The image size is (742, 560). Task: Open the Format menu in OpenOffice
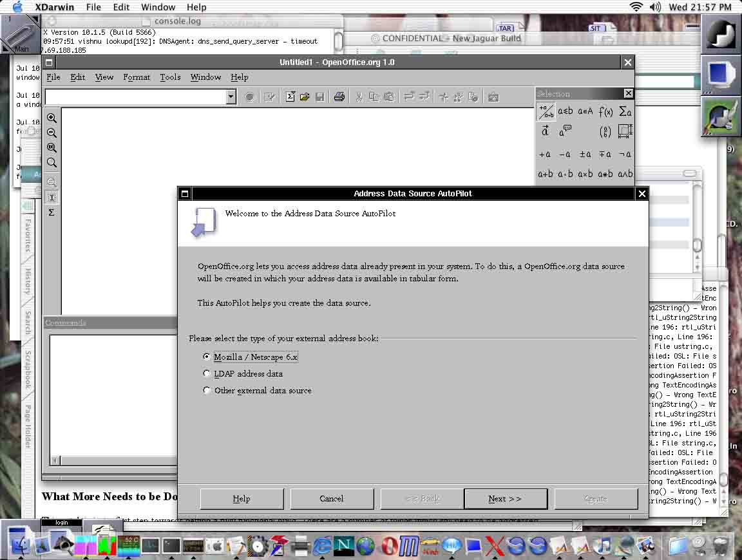pyautogui.click(x=137, y=77)
